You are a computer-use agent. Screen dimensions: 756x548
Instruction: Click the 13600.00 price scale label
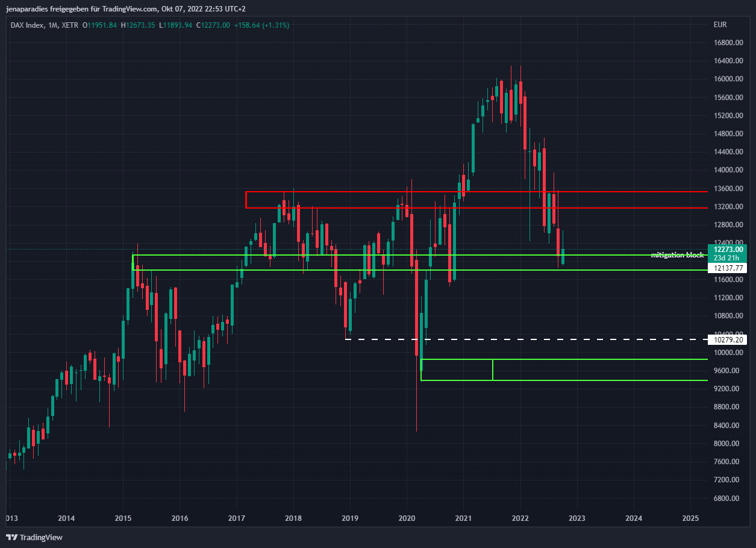coord(727,189)
